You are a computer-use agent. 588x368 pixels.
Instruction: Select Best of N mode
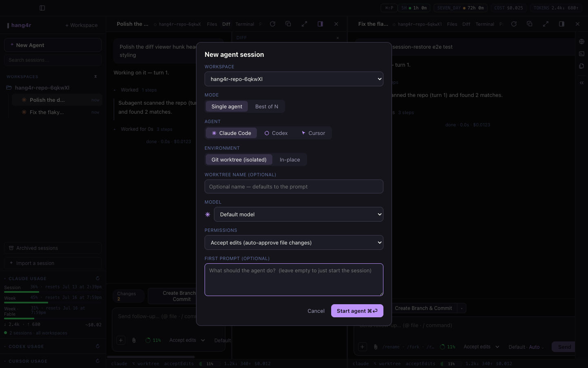click(267, 106)
